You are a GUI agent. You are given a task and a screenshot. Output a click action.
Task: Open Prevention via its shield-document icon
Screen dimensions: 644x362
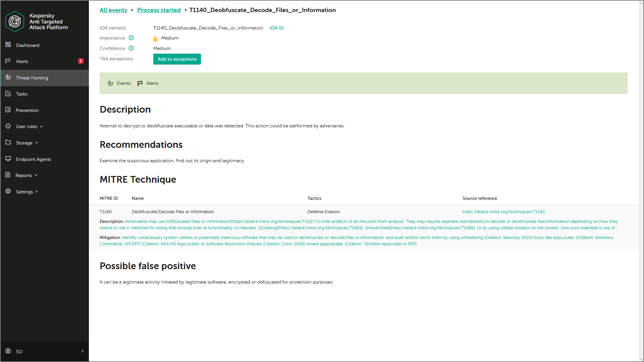pos(8,110)
